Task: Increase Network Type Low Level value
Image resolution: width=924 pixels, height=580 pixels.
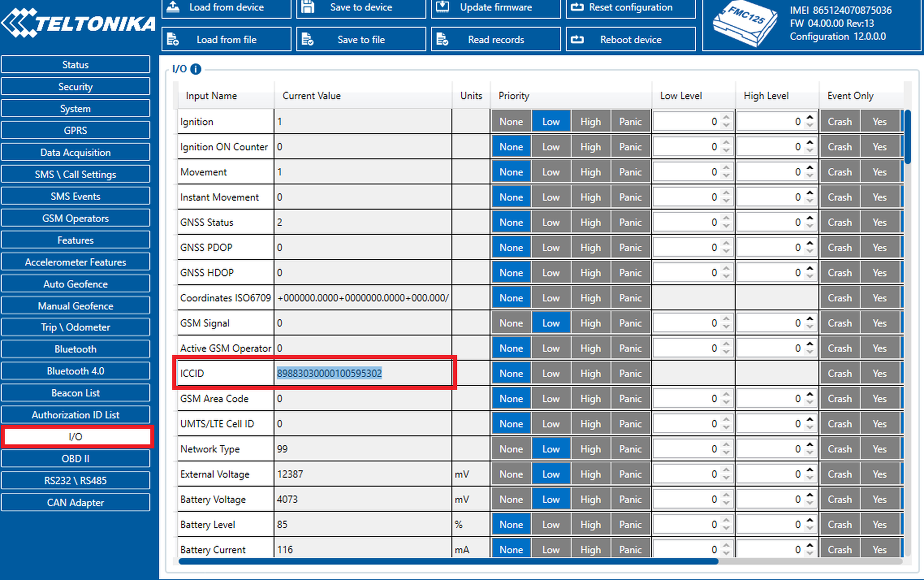Action: (x=726, y=445)
